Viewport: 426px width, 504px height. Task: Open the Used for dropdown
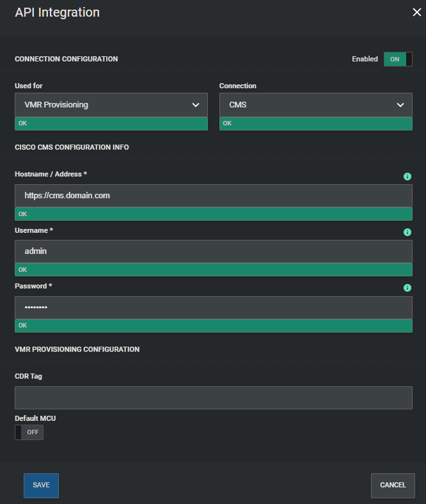[111, 105]
